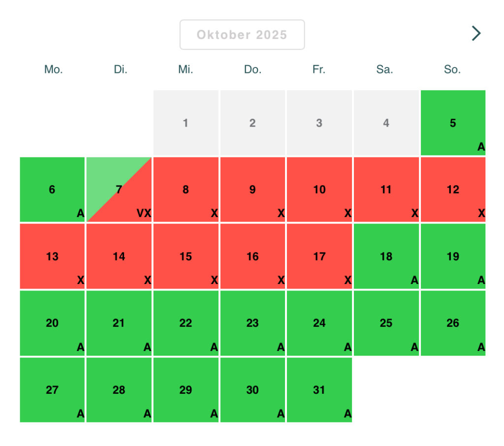Image resolution: width=504 pixels, height=446 pixels.
Task: Select October 29 in the calendar
Action: (x=186, y=390)
